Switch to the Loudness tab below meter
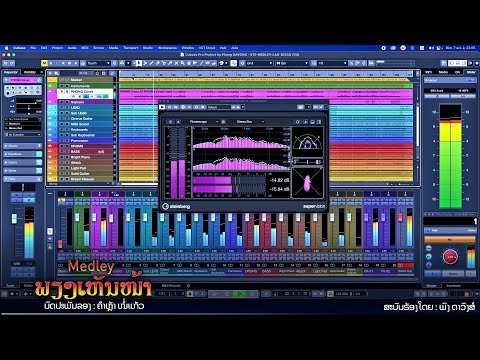 click(x=454, y=286)
